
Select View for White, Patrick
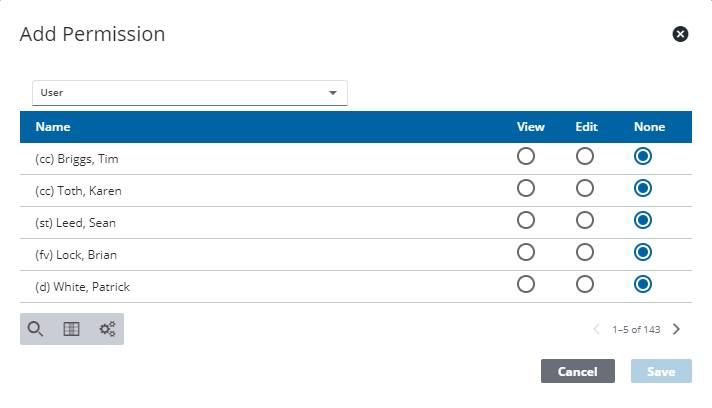tap(526, 285)
